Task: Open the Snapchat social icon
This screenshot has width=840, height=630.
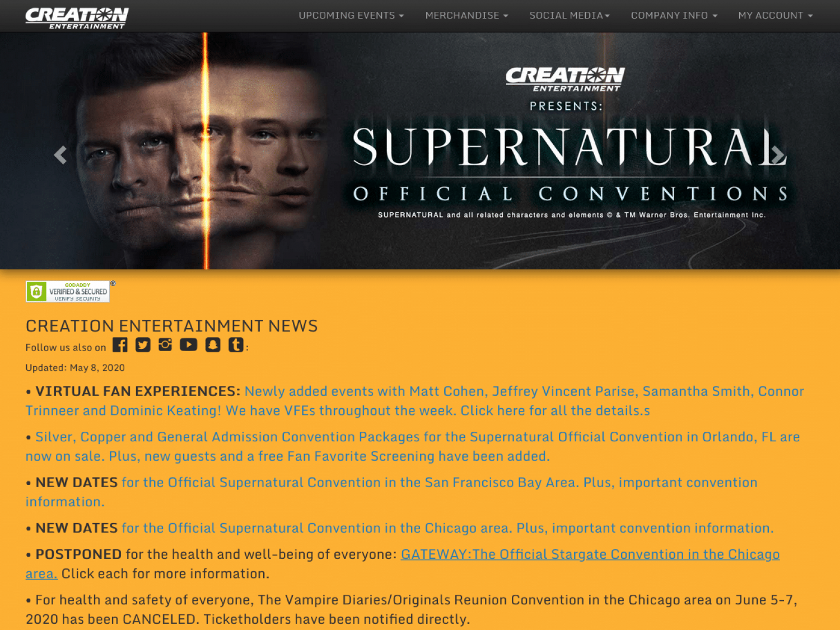Action: [213, 345]
